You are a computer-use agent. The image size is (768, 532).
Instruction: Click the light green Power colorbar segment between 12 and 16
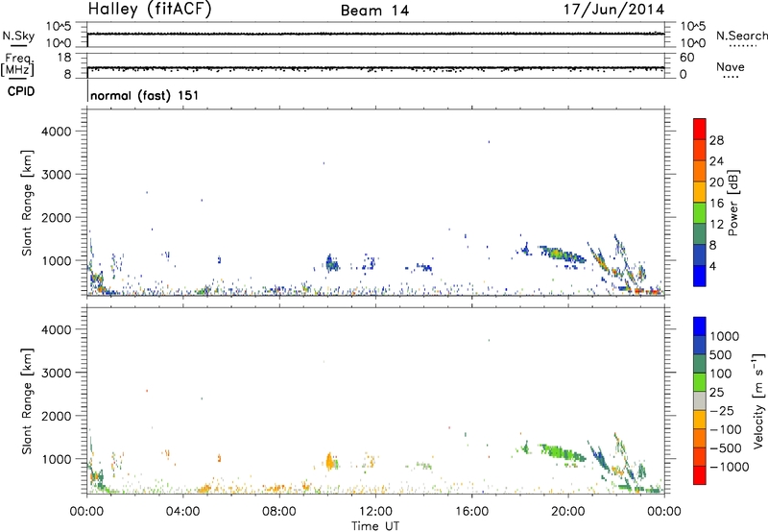tap(700, 212)
